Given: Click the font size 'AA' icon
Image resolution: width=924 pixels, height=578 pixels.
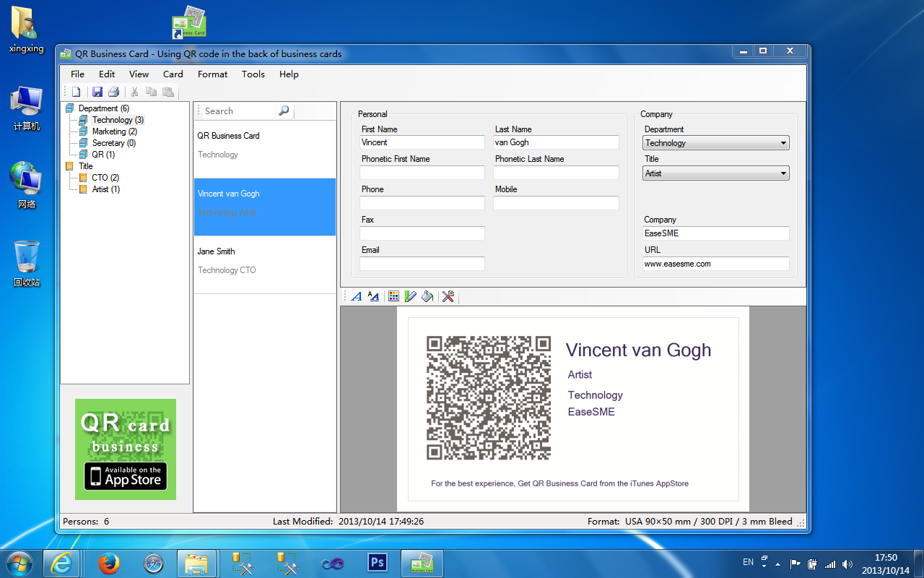Looking at the screenshot, I should click(x=373, y=296).
